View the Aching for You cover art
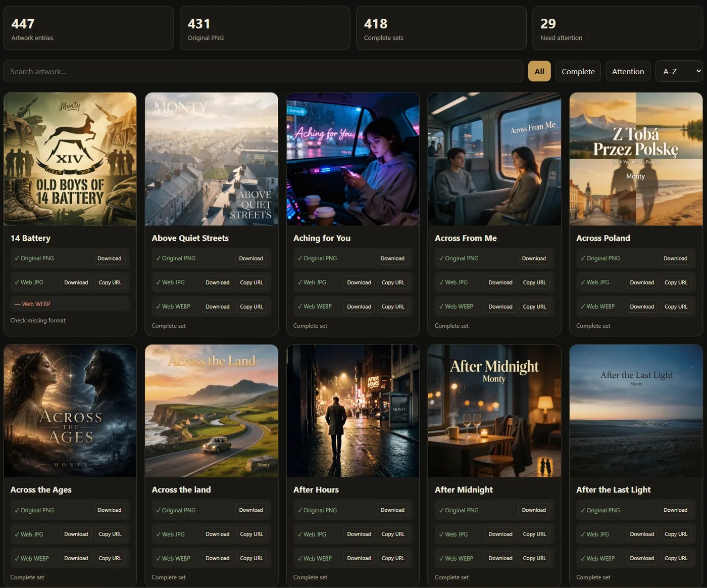 (353, 159)
